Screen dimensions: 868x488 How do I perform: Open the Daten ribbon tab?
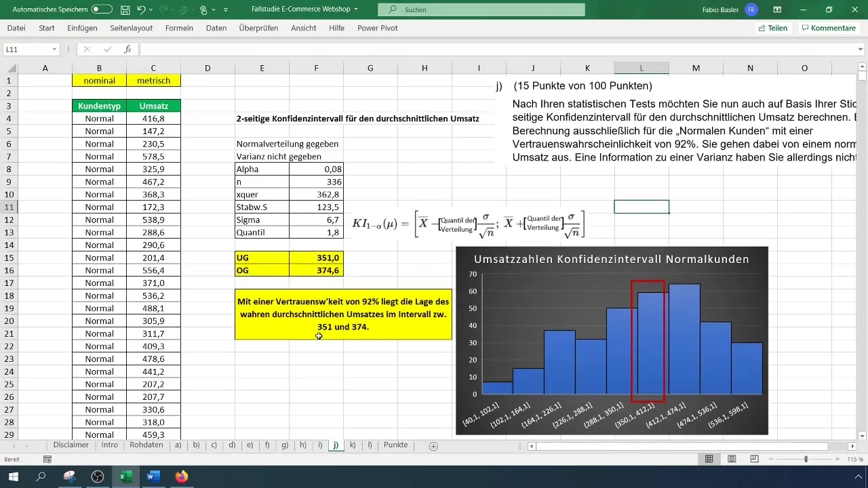[216, 28]
